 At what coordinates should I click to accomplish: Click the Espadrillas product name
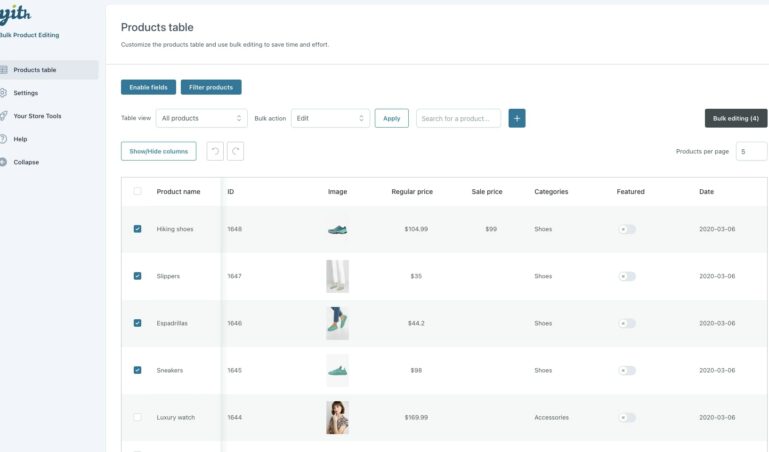click(172, 323)
